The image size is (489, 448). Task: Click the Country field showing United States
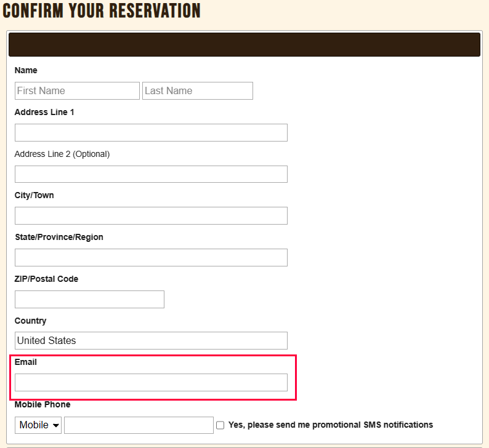pyautogui.click(x=151, y=340)
